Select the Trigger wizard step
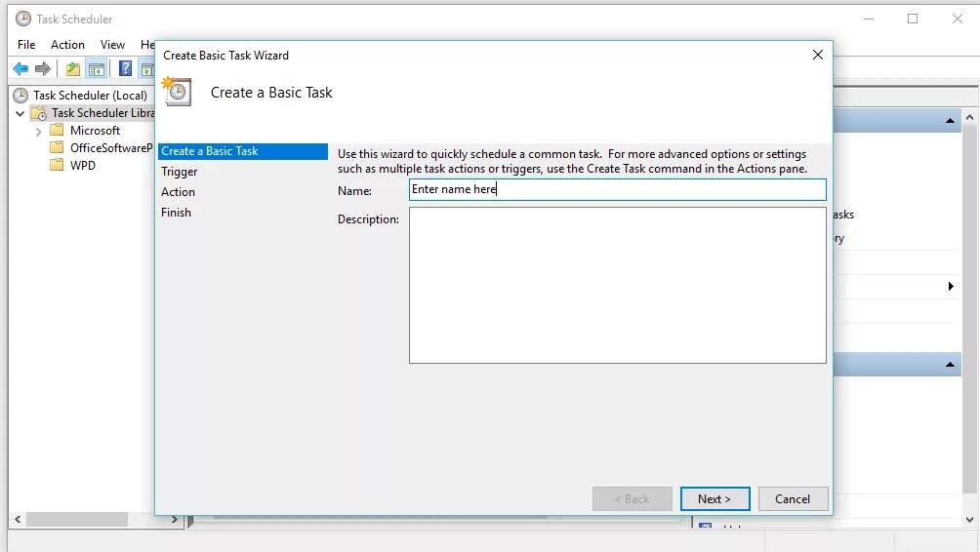The width and height of the screenshot is (980, 552). [180, 172]
